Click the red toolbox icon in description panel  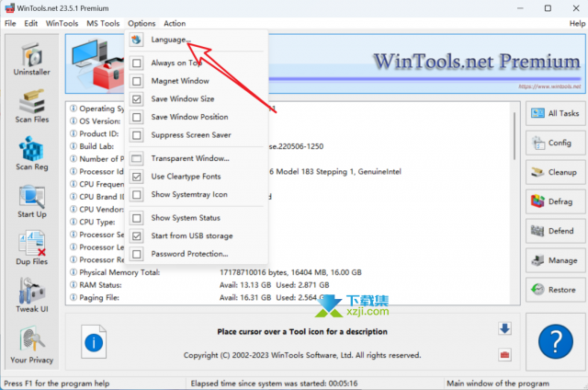[x=504, y=355]
